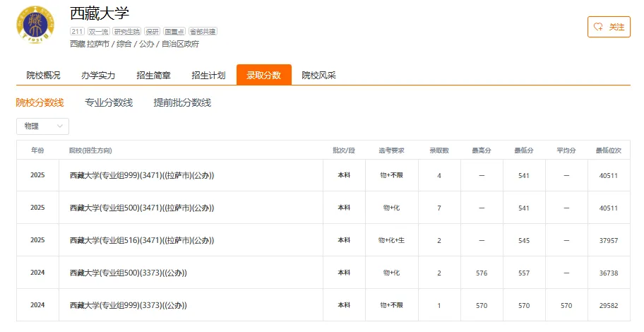Click the 选考要求 column header
Image resolution: width=644 pixels, height=332 pixels.
click(391, 150)
